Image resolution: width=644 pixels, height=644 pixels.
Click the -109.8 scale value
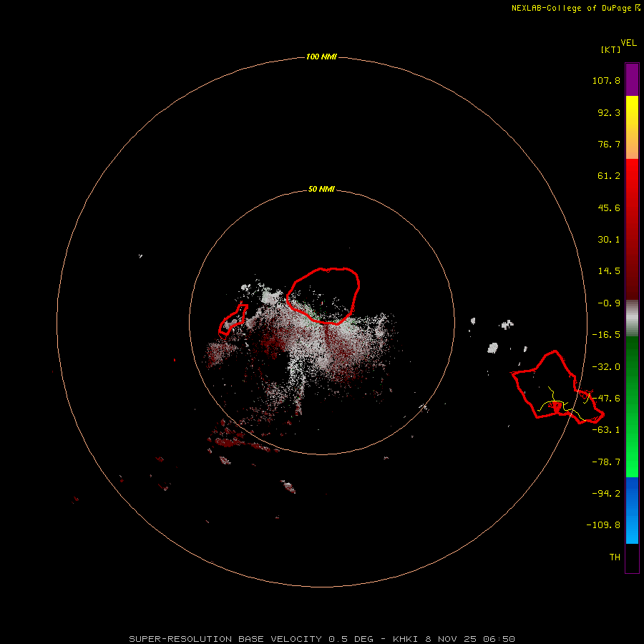(x=603, y=525)
